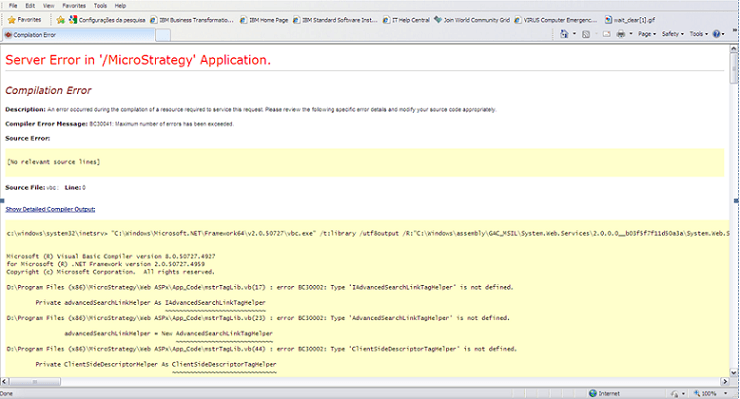
Task: Open IBM Standard Software Inst favorite
Action: (x=335, y=20)
